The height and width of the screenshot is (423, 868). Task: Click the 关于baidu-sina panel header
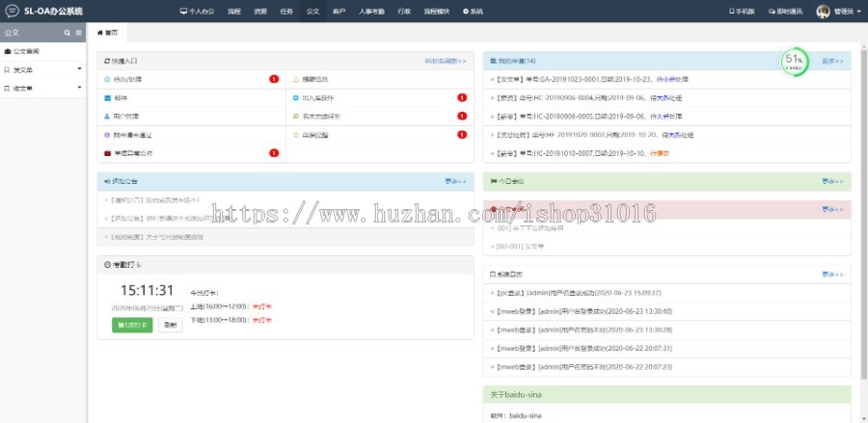pos(666,395)
